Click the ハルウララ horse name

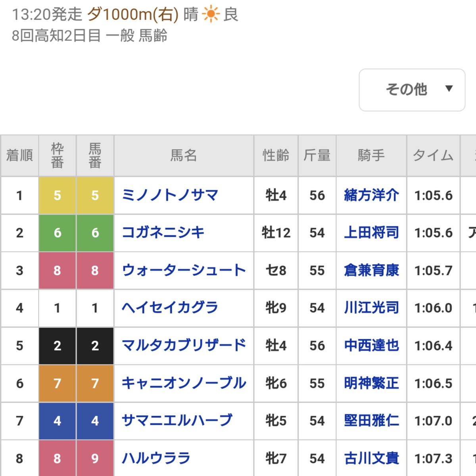[156, 459]
